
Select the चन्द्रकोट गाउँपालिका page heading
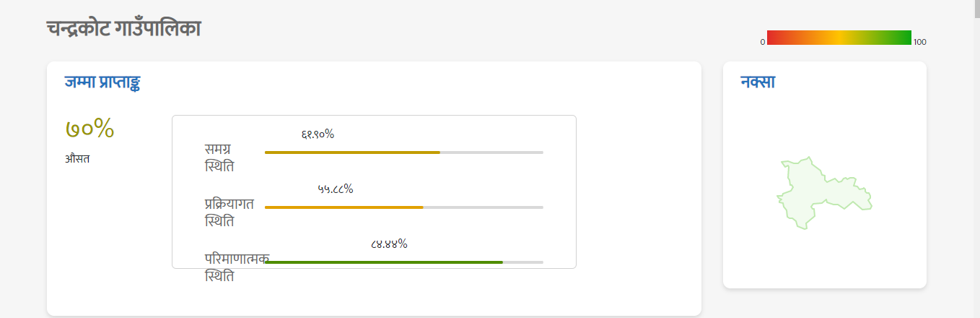pyautogui.click(x=123, y=28)
